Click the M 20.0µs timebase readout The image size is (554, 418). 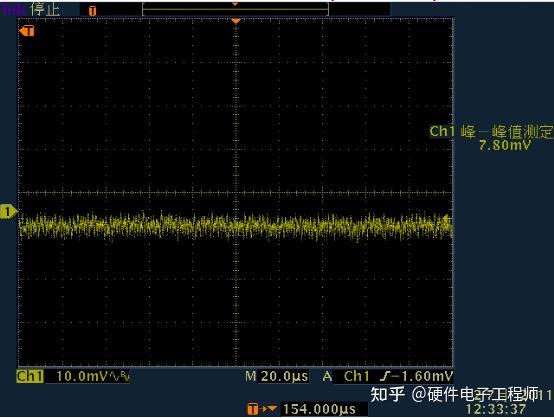[277, 376]
